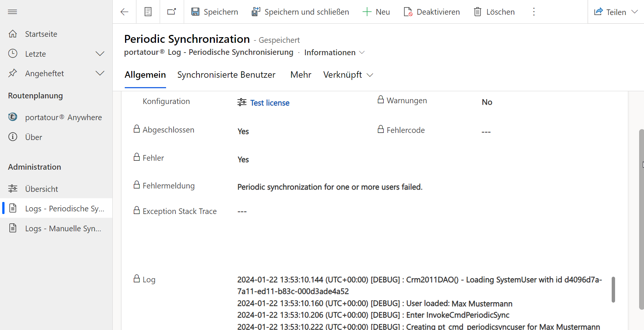Delete record using Löschen
The height and width of the screenshot is (330, 644).
pyautogui.click(x=494, y=12)
